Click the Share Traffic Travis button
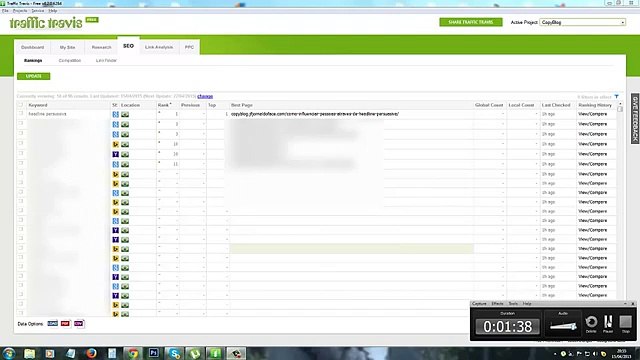This screenshot has height=360, width=640. [x=471, y=22]
